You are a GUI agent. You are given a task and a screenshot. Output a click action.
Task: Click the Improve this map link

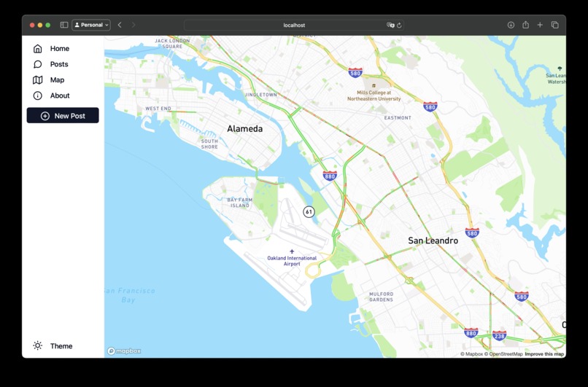[544, 354]
